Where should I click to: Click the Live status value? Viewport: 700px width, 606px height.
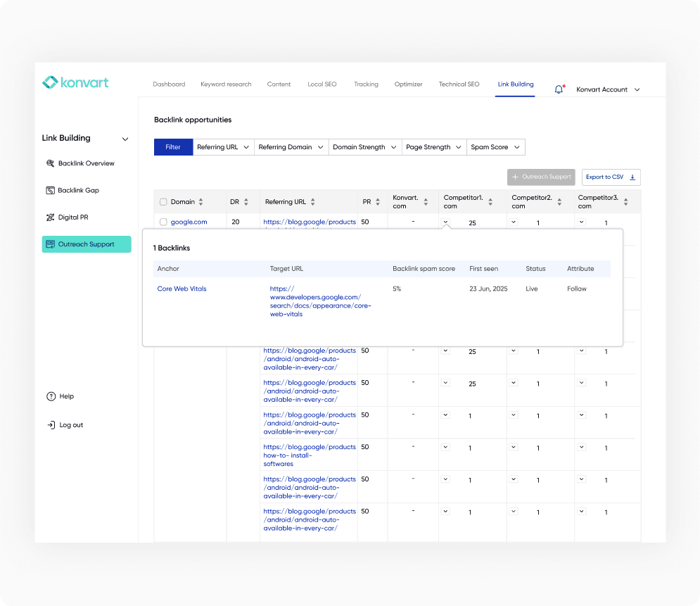point(532,289)
